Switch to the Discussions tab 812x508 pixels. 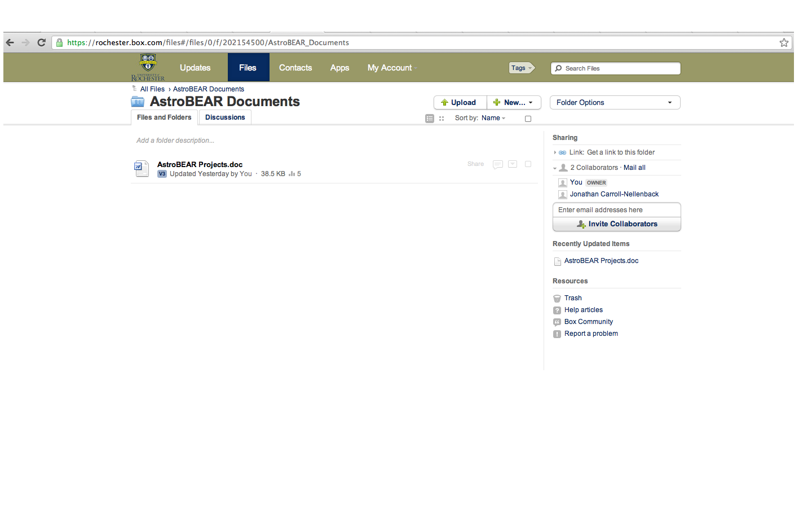point(225,117)
